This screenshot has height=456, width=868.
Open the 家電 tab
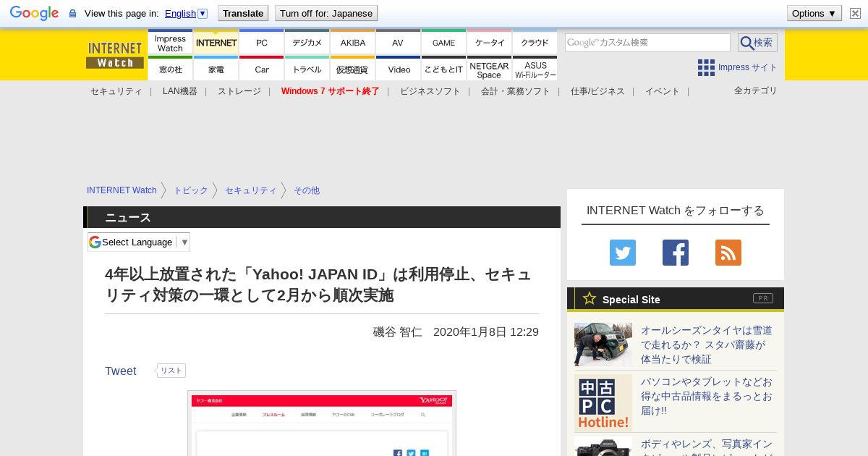click(x=216, y=69)
